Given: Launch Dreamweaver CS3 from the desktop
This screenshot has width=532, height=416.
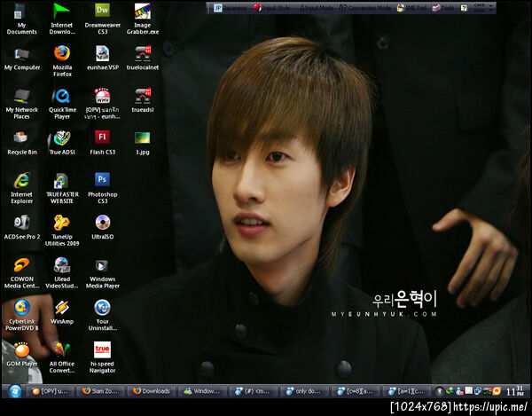Looking at the screenshot, I should click(x=103, y=20).
